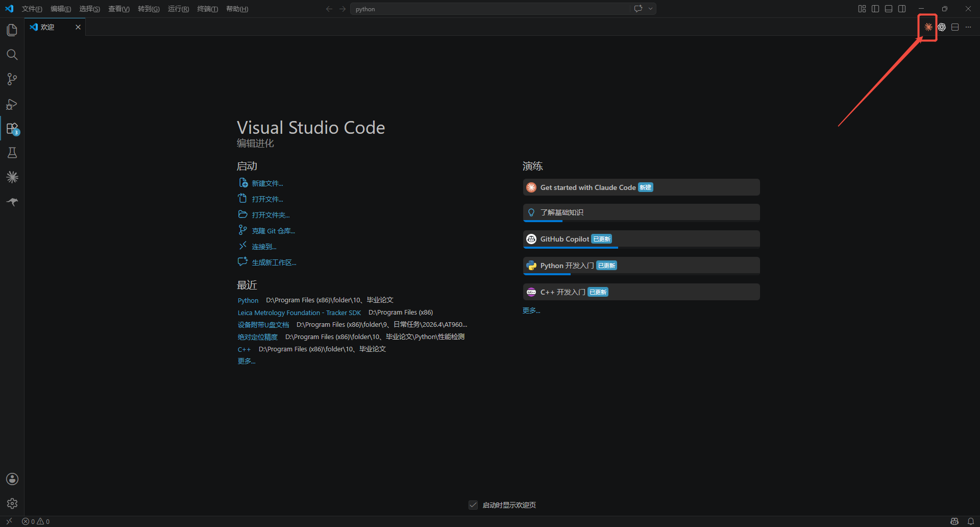The image size is (980, 527).
Task: Open the Extensions view with the badge
Action: pyautogui.click(x=12, y=129)
